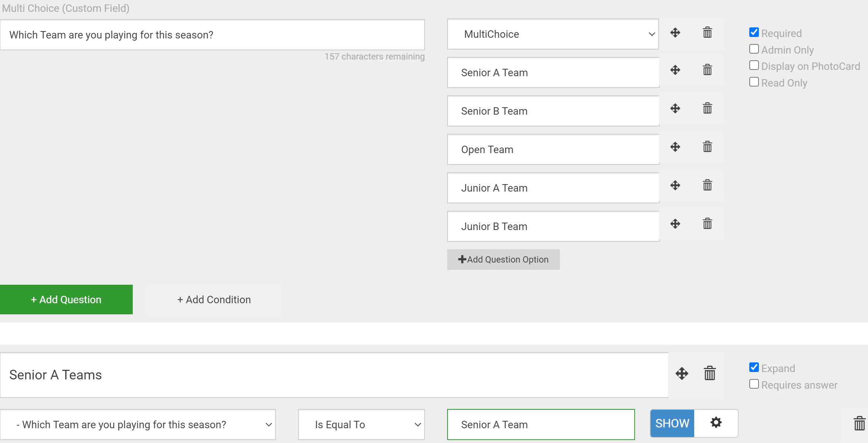
Task: Expand the condition question selector dropdown
Action: click(138, 425)
